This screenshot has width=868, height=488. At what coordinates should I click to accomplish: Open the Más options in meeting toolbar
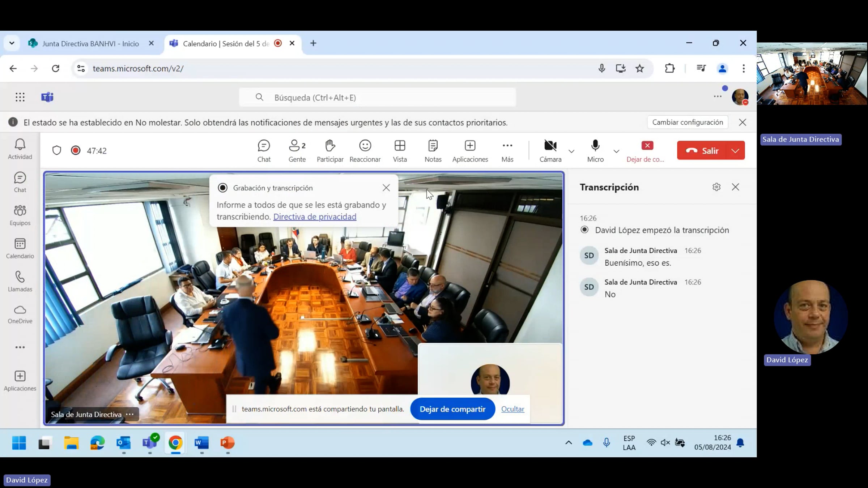[507, 151]
